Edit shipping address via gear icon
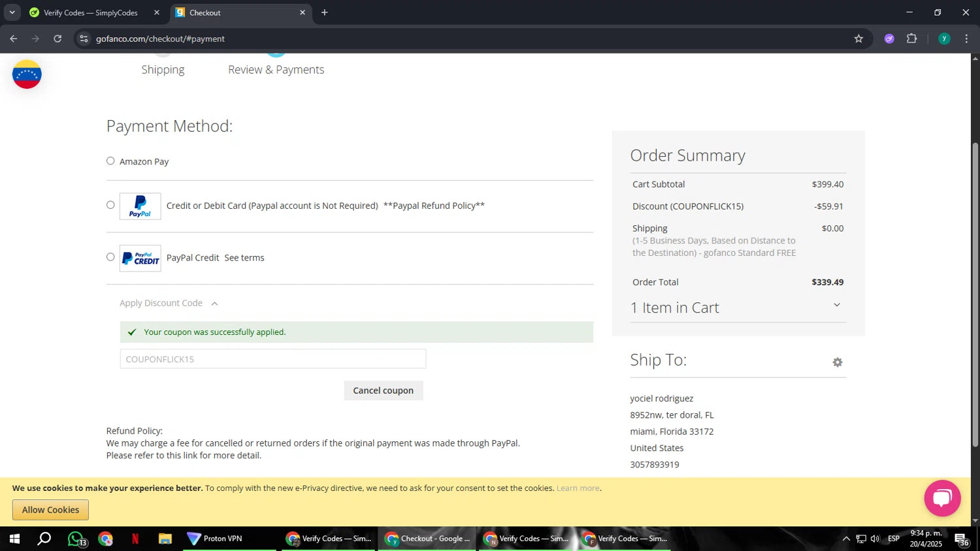Viewport: 980px width, 551px height. pyautogui.click(x=838, y=362)
